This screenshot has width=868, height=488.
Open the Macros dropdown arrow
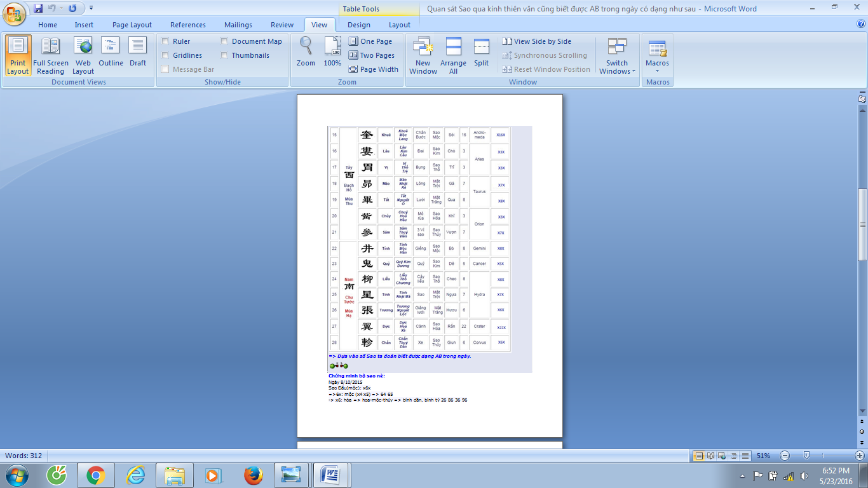pyautogui.click(x=657, y=71)
